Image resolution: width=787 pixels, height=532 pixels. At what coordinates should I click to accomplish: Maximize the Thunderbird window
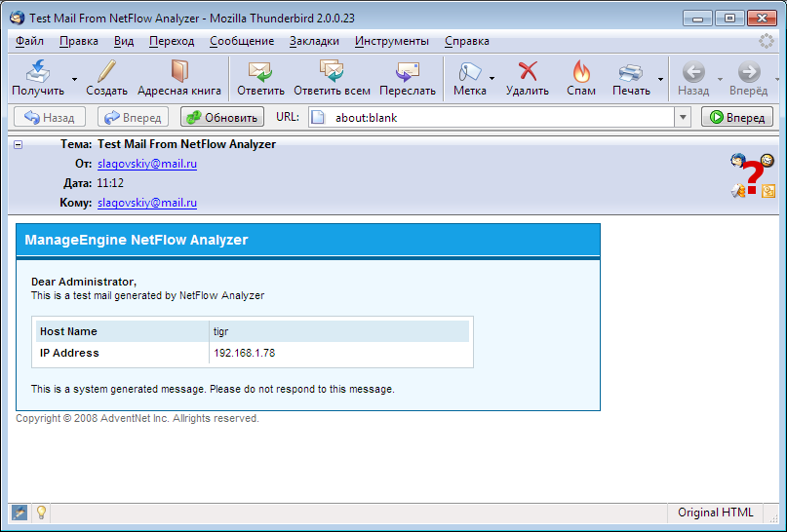tap(729, 19)
